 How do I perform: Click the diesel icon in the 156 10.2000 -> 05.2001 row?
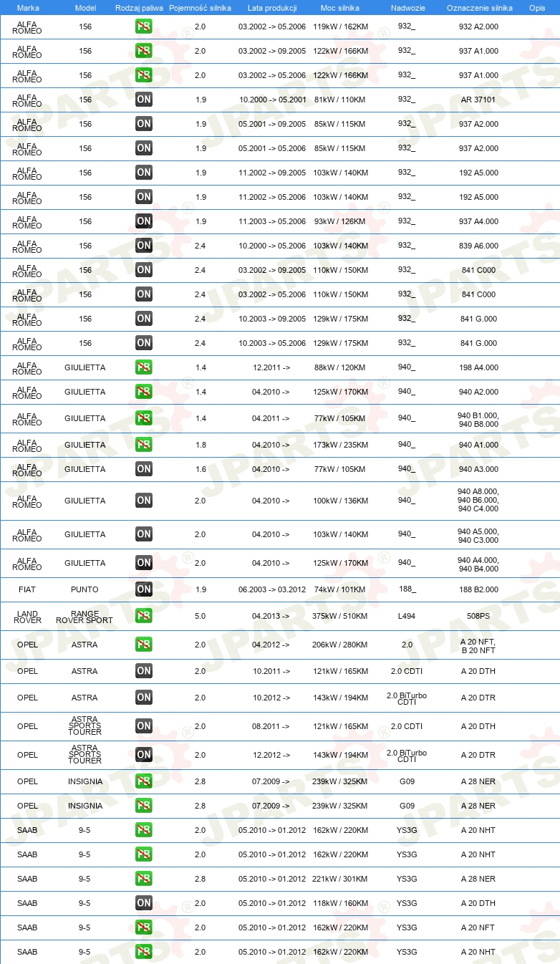144,100
